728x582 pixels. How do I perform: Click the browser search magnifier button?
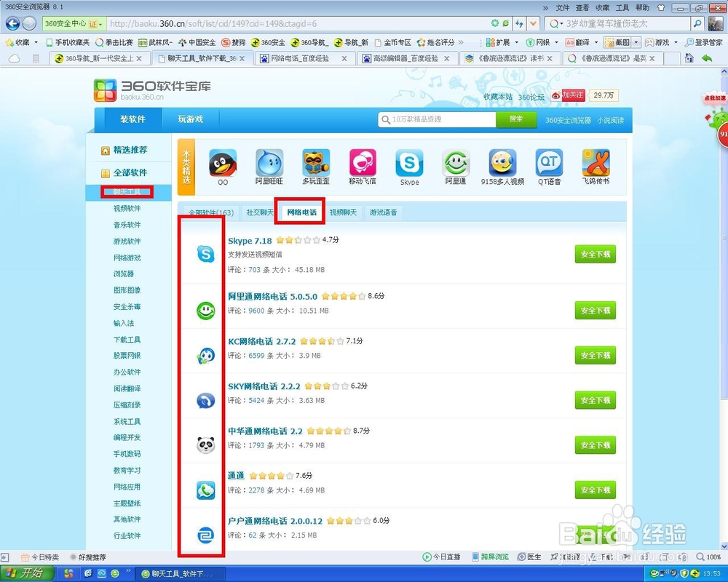[x=697, y=23]
